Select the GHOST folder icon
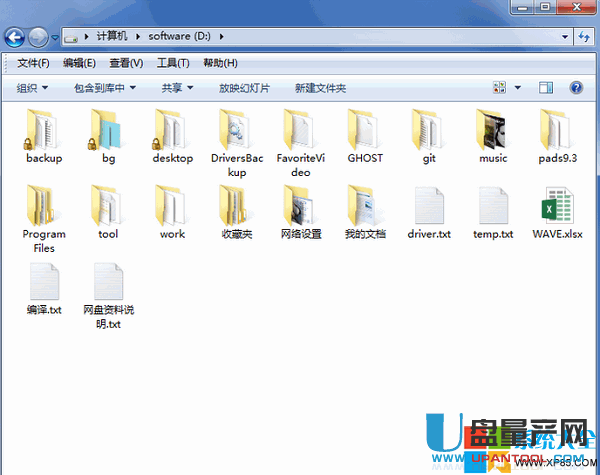This screenshot has width=600, height=475. click(364, 129)
